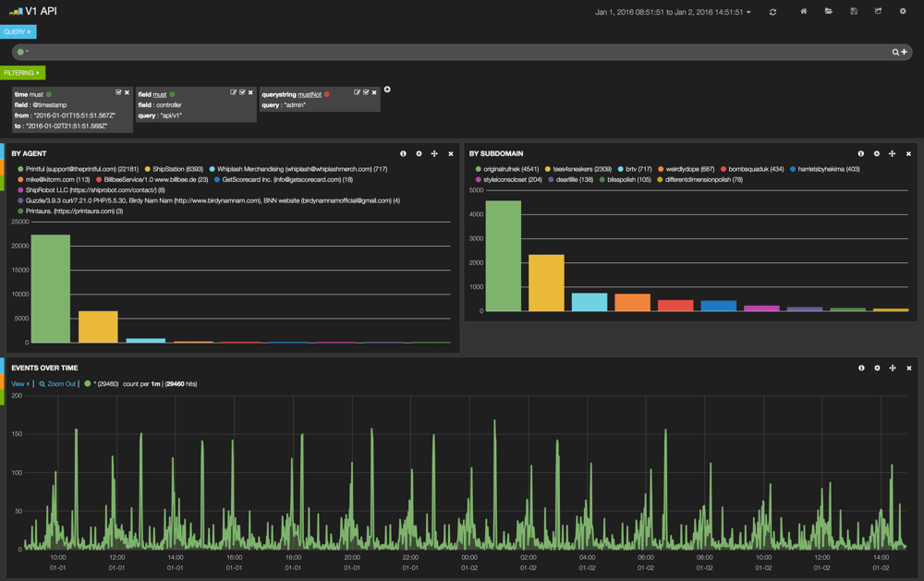This screenshot has height=581, width=924.
Task: Collapse the QUERY section
Action: pyautogui.click(x=18, y=31)
